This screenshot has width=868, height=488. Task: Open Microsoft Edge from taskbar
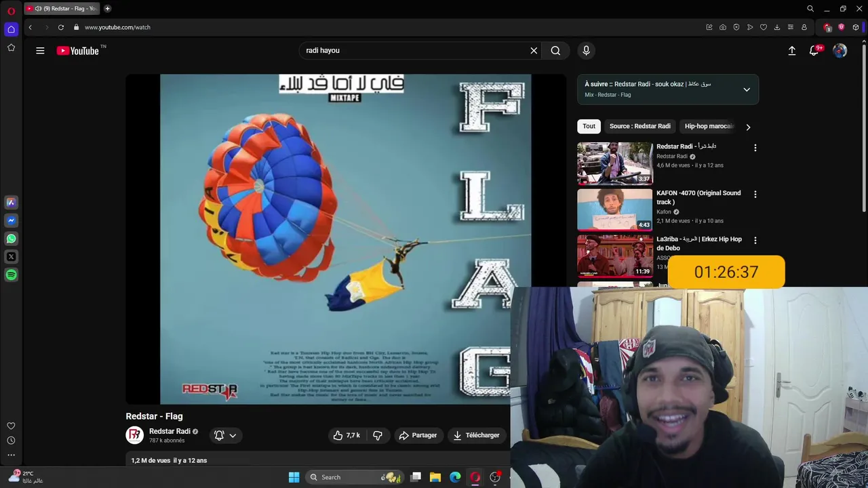pos(455,477)
